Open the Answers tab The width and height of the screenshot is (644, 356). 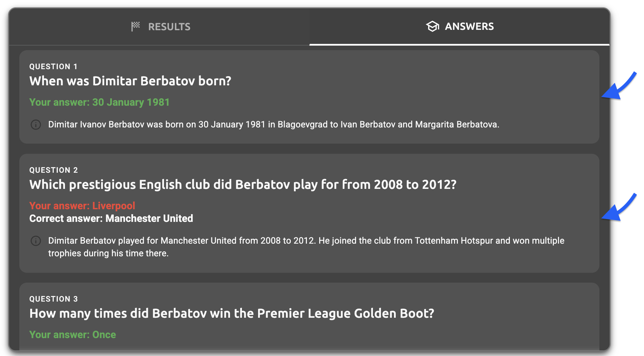[459, 27]
